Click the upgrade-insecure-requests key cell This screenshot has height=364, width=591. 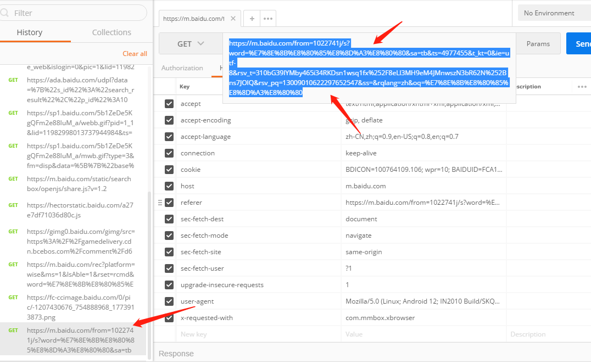pyautogui.click(x=259, y=285)
